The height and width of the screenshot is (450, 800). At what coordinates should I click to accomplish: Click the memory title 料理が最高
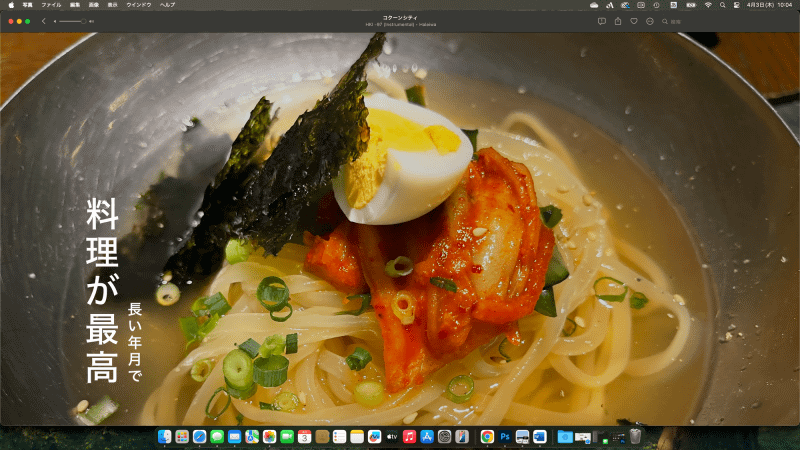[x=102, y=290]
